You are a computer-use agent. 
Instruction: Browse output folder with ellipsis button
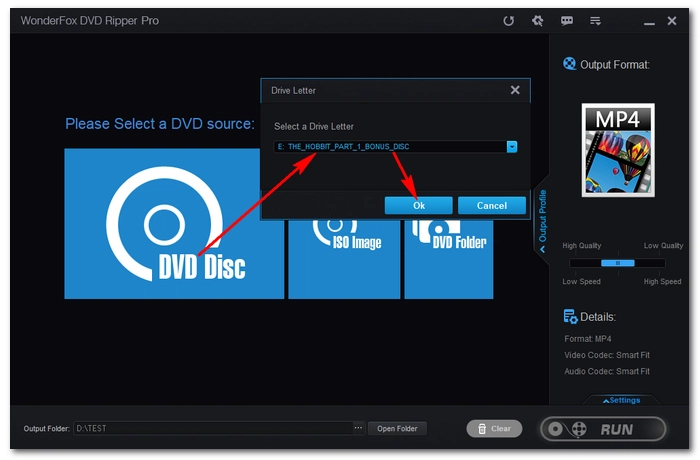point(358,428)
